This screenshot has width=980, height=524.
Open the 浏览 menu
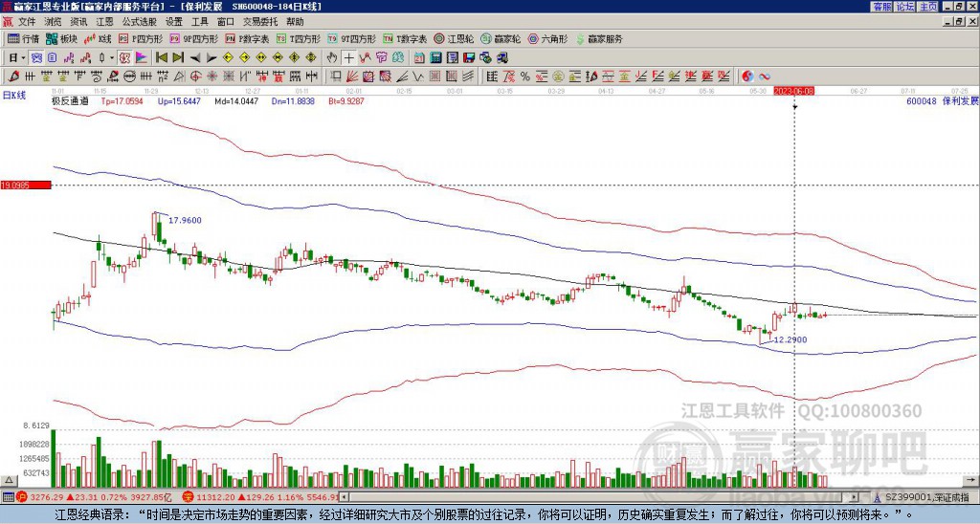[53, 22]
